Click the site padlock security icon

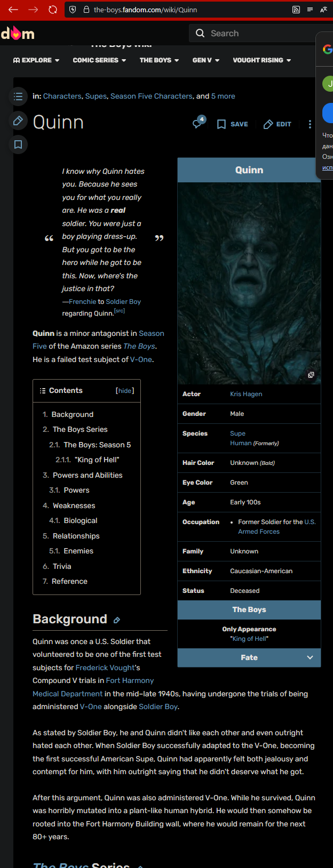pos(86,10)
